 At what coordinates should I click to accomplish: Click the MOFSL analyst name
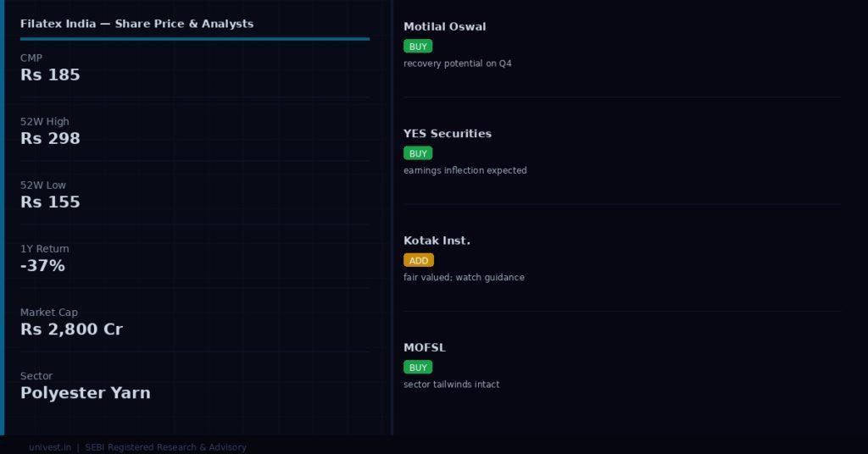point(425,348)
